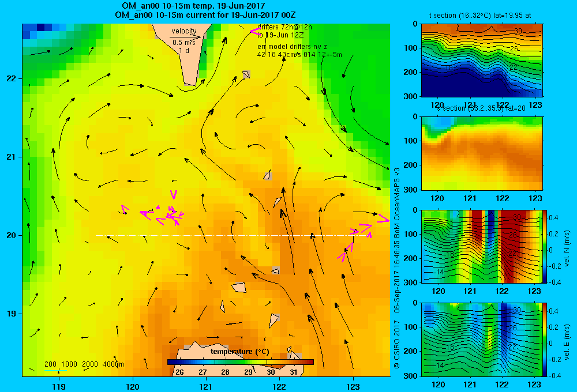Click latitude label 22 on main map axis
Image resolution: width=577 pixels, height=392 pixels.
11,79
